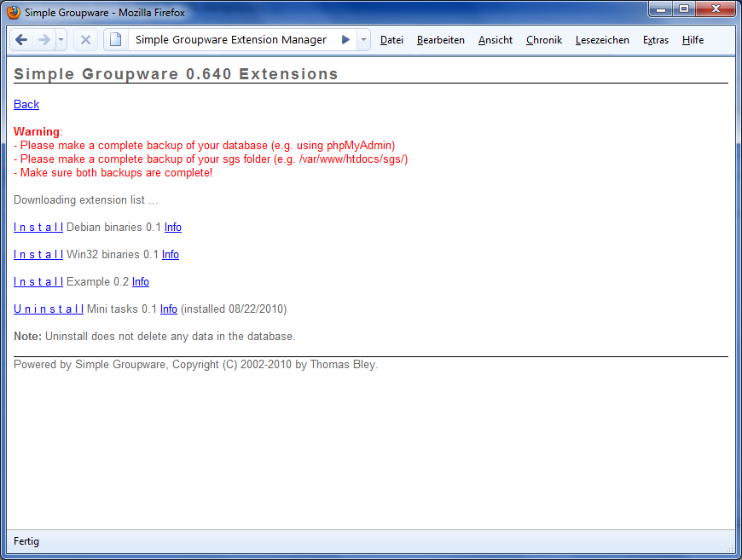
Task: Open Info for Mini tasks 0.1
Action: point(169,309)
